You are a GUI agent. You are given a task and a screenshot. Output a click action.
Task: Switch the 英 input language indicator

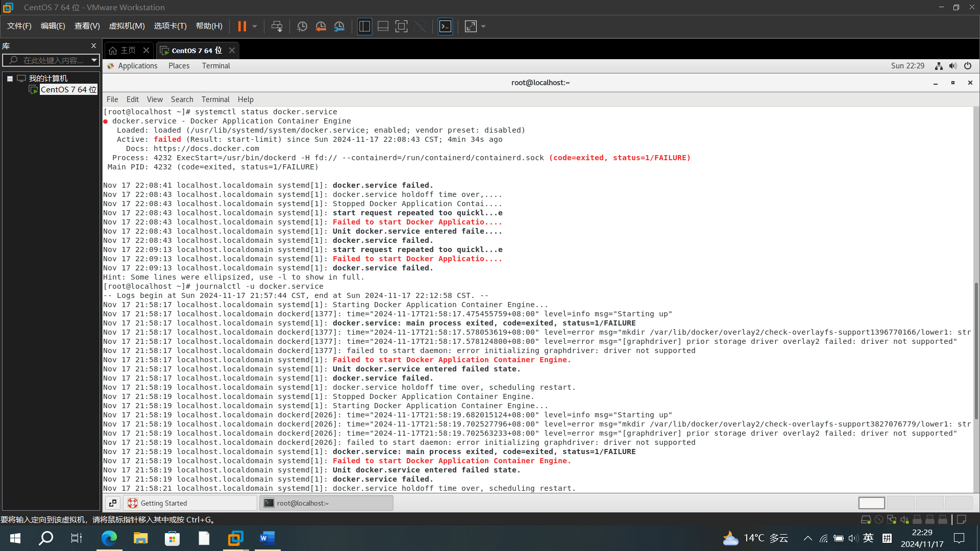[868, 538]
